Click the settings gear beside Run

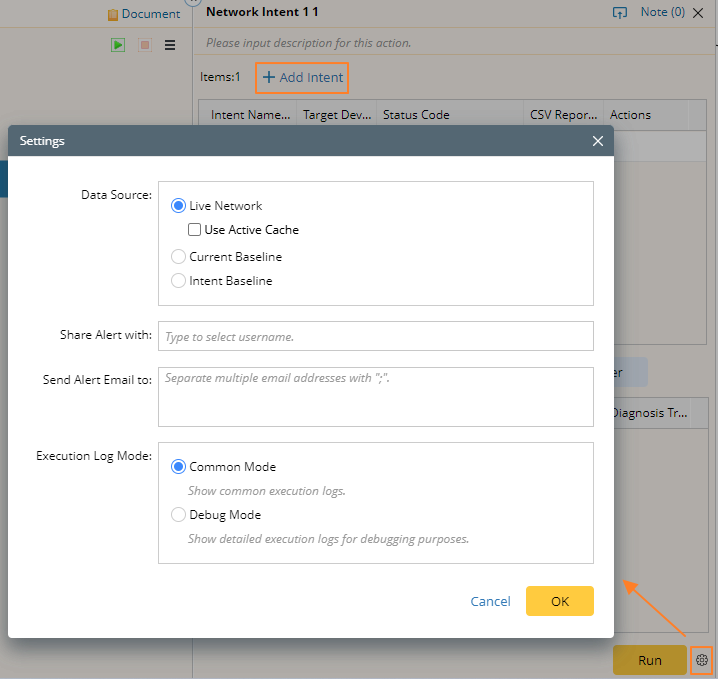click(x=702, y=660)
